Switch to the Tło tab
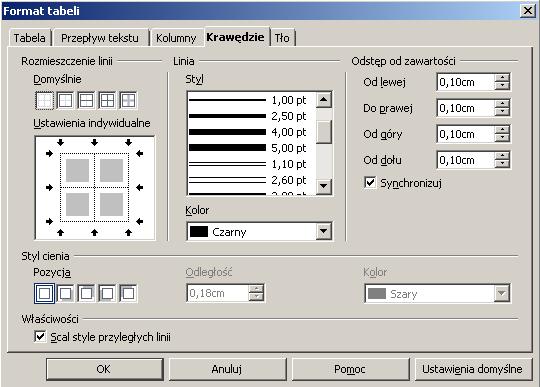 coord(282,38)
